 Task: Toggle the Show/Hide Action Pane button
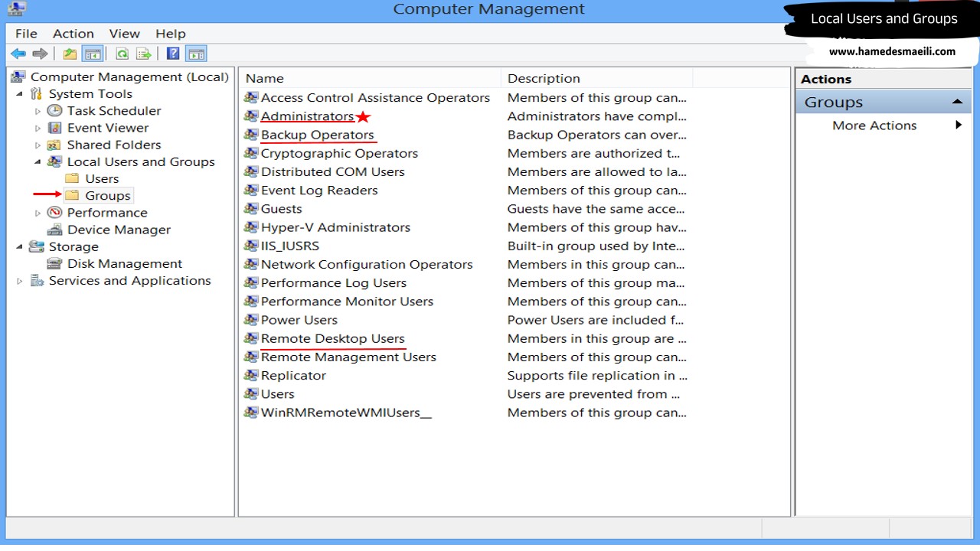[197, 54]
